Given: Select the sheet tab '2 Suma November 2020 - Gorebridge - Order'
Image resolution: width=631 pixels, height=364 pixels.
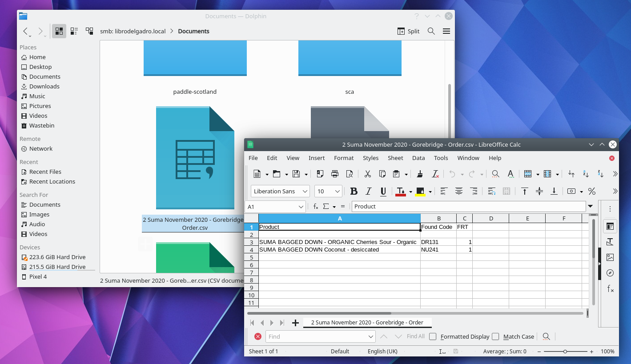Looking at the screenshot, I should pyautogui.click(x=367, y=322).
